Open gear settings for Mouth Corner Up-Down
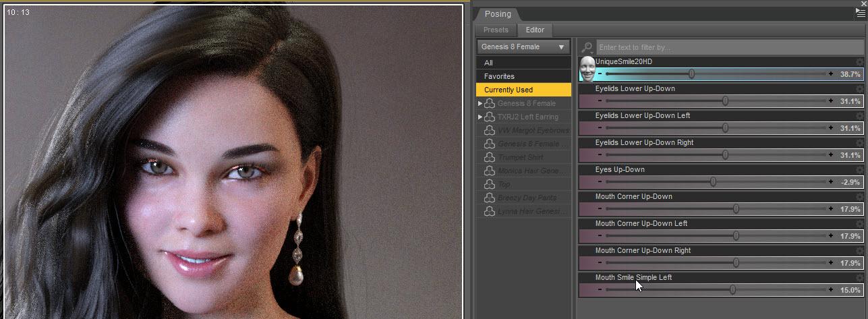 tap(859, 197)
